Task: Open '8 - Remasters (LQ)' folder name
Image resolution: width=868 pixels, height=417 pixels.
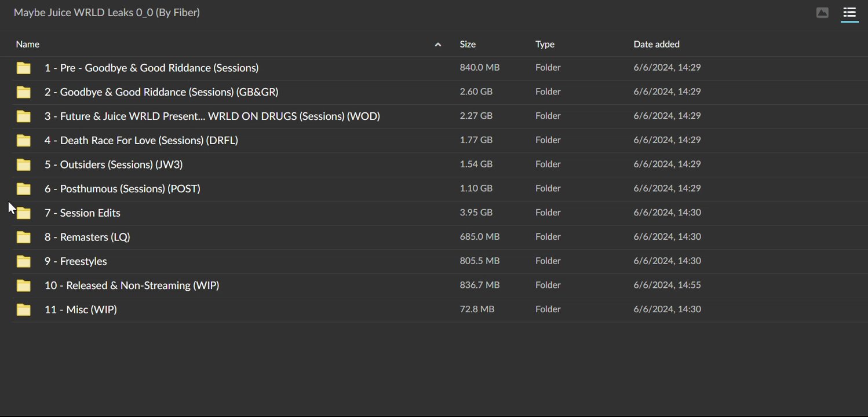Action: (x=87, y=237)
